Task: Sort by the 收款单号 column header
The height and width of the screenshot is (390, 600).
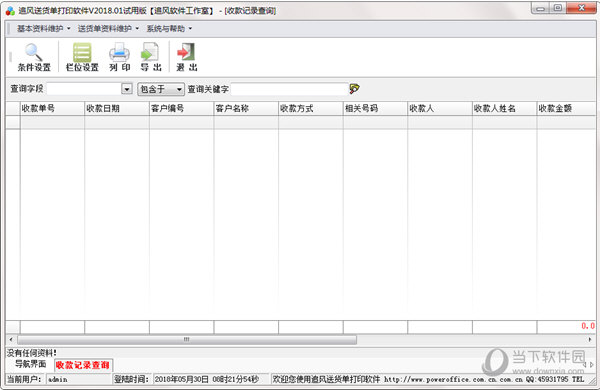Action: pyautogui.click(x=52, y=108)
